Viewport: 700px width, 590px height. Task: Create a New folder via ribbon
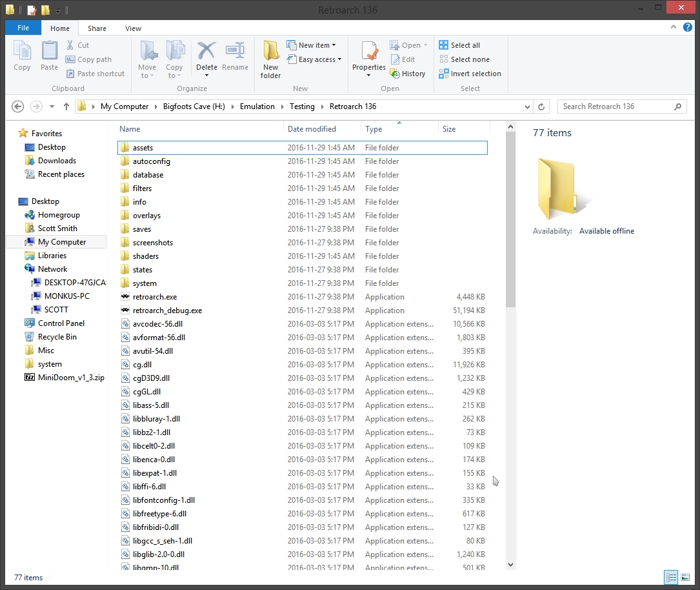270,59
